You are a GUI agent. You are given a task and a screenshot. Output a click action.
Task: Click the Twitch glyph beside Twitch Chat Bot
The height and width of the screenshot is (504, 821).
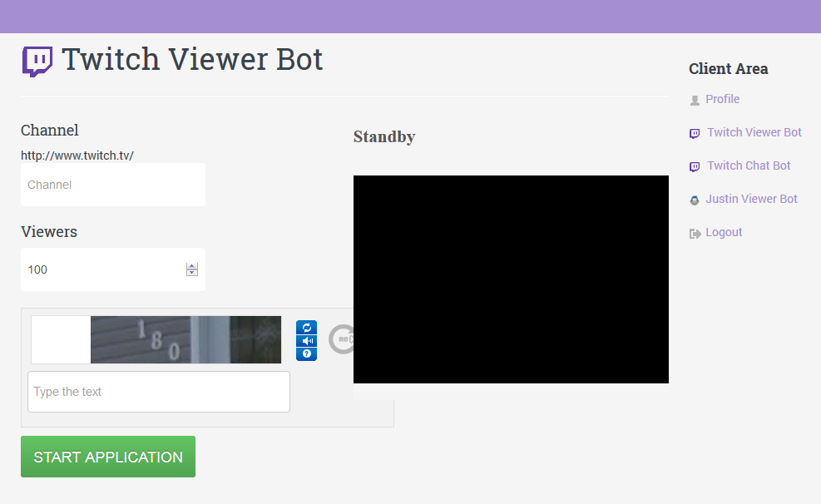click(x=695, y=166)
